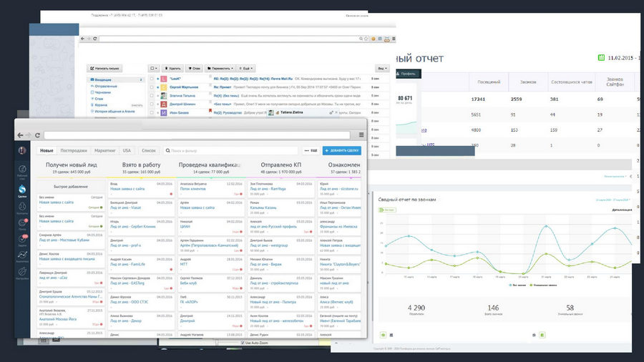Select the USA tab in CRM

pyautogui.click(x=127, y=151)
